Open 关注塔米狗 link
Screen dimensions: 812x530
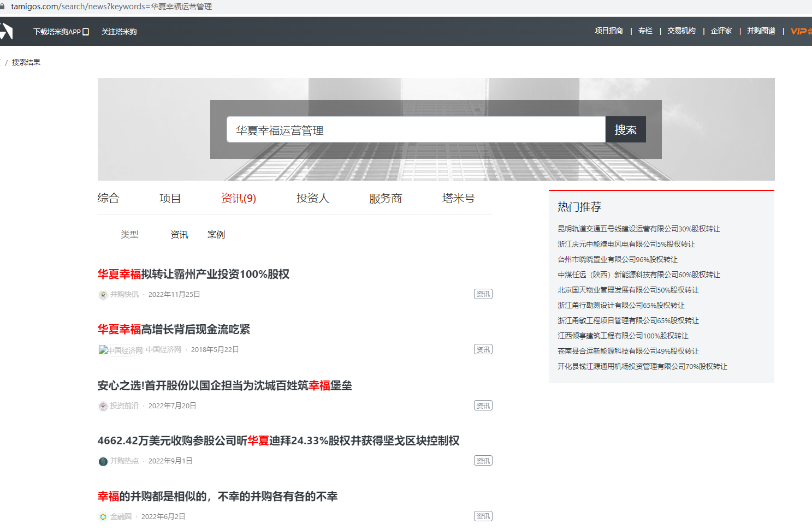coord(119,32)
